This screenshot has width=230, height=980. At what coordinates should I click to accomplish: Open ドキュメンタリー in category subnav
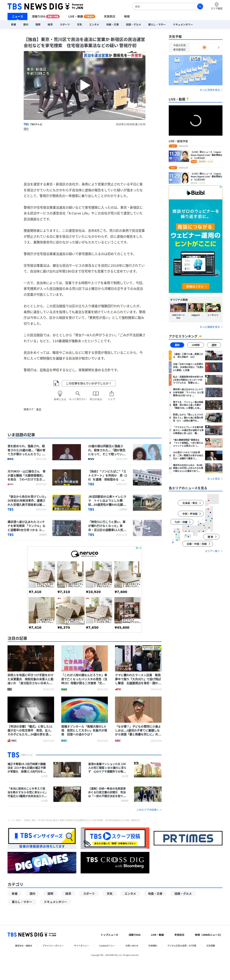click(x=183, y=24)
